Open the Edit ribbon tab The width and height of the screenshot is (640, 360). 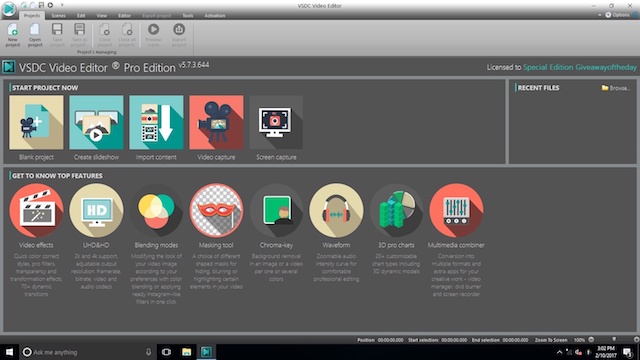pyautogui.click(x=81, y=16)
